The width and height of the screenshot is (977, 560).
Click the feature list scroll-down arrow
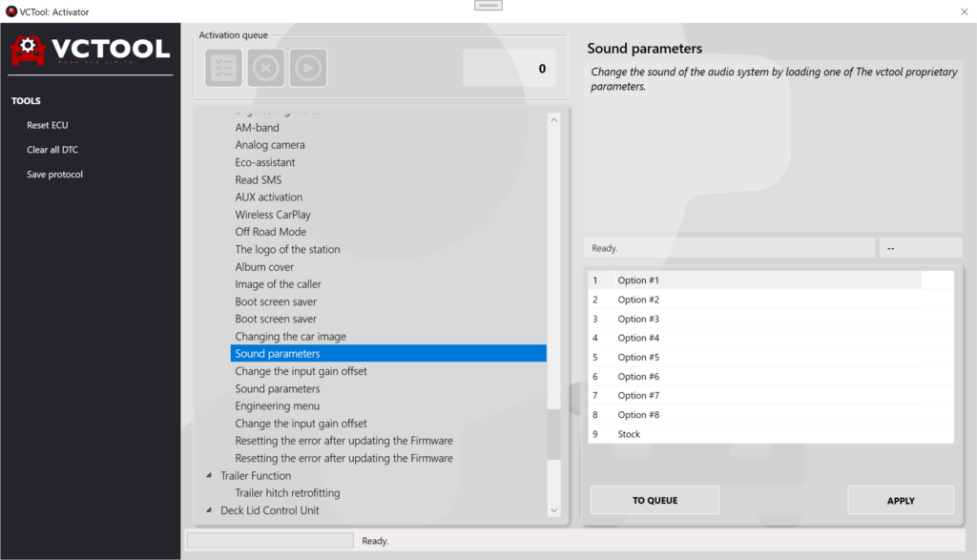click(554, 511)
